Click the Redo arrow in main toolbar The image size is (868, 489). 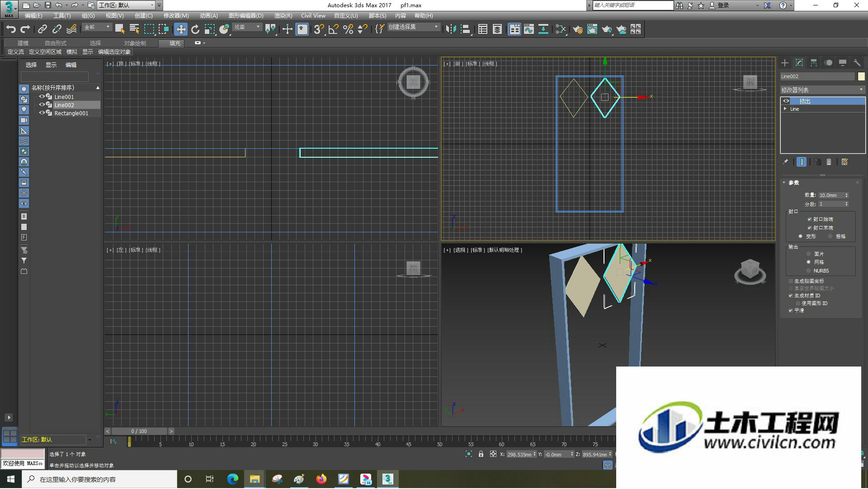tap(25, 29)
